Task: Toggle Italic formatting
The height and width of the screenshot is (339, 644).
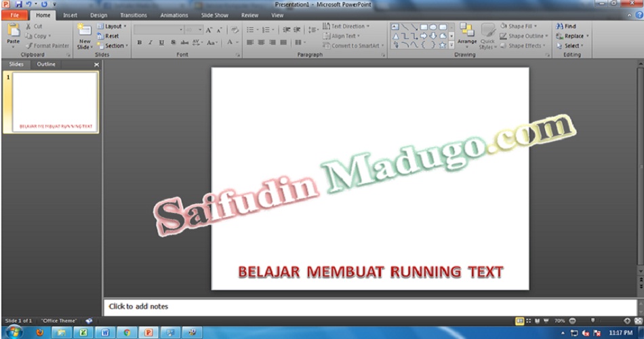Action: tap(150, 42)
